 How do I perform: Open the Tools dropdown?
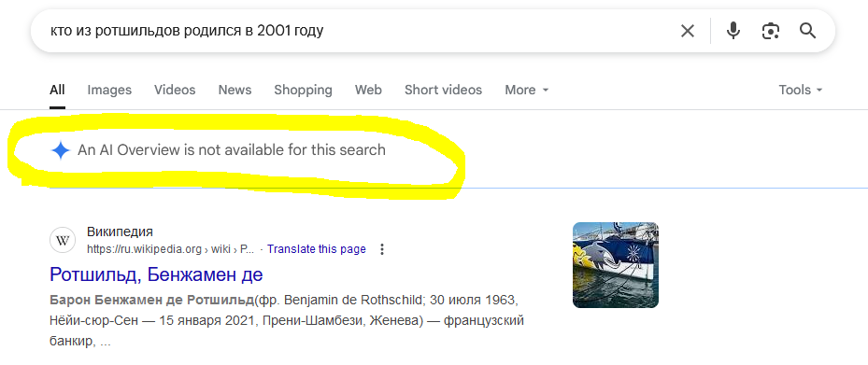[x=801, y=90]
